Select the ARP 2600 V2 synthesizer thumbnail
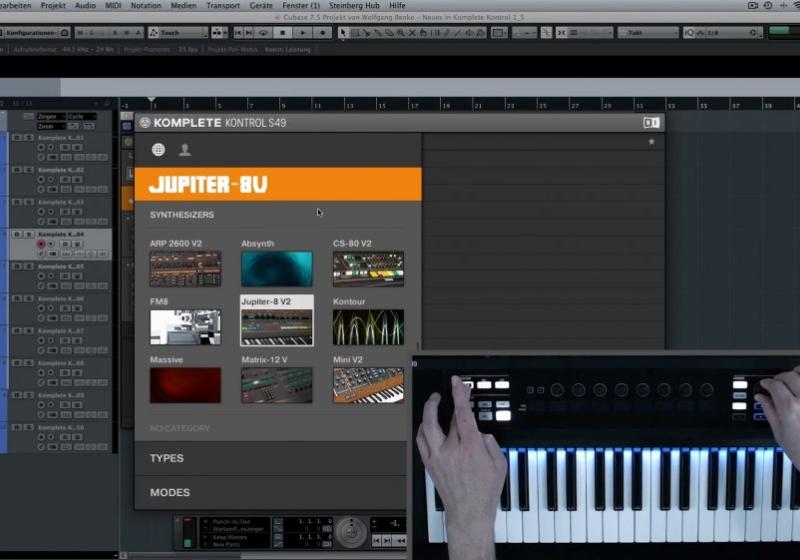Image resolution: width=800 pixels, height=560 pixels. click(185, 268)
